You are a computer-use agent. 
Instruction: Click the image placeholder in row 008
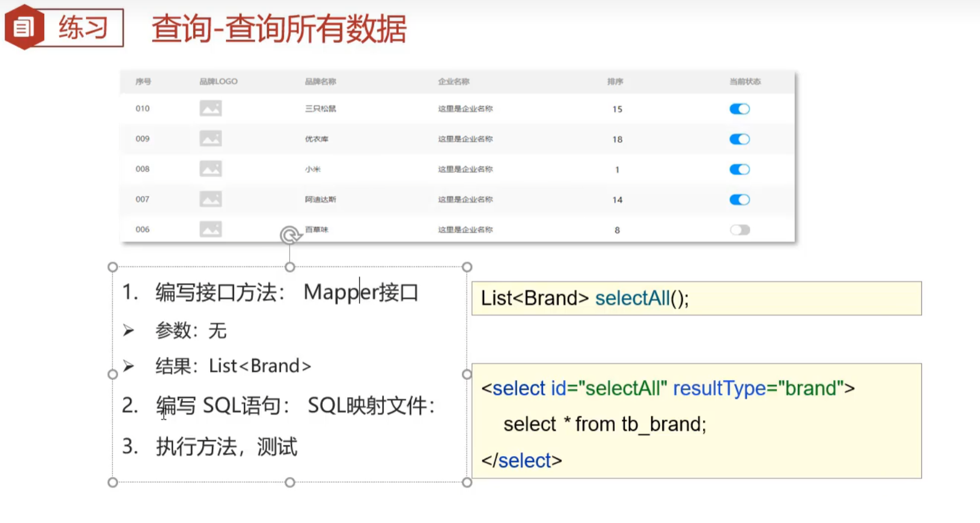pyautogui.click(x=211, y=169)
